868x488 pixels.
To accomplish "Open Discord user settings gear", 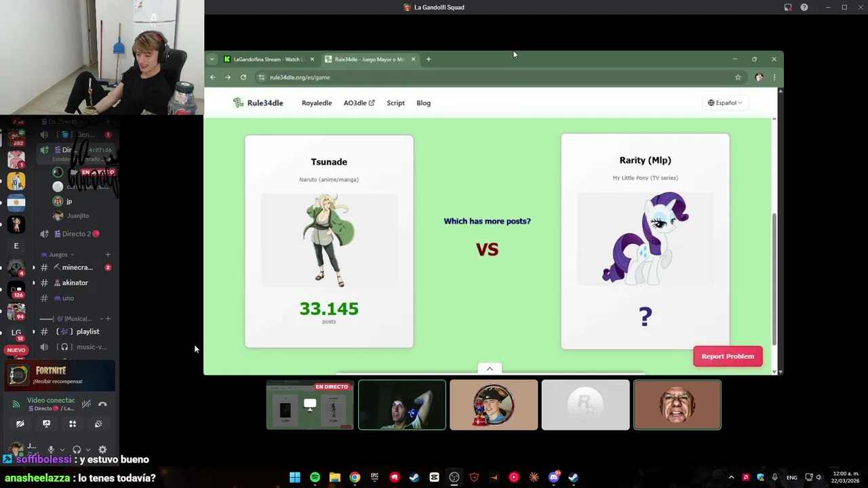I will [102, 449].
